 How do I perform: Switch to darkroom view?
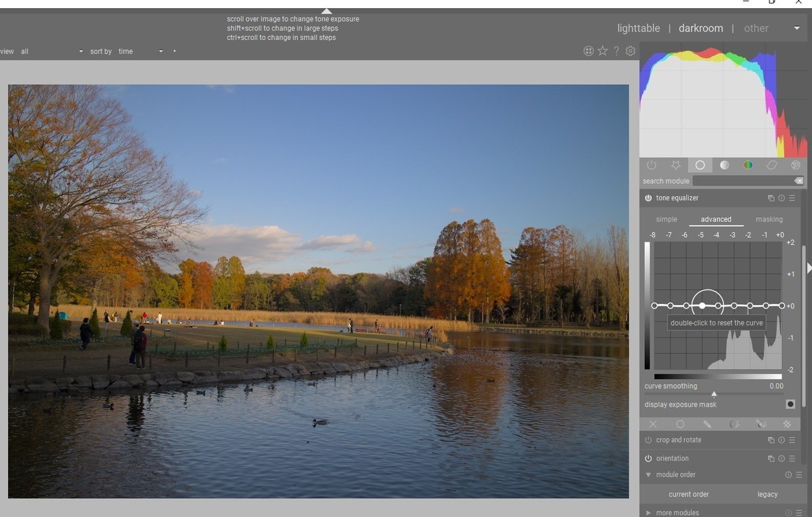coord(701,28)
